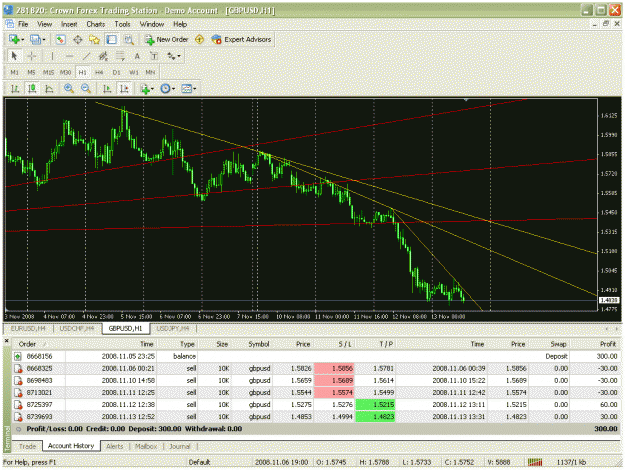Click the New Order button
The image size is (625, 470).
(x=167, y=39)
